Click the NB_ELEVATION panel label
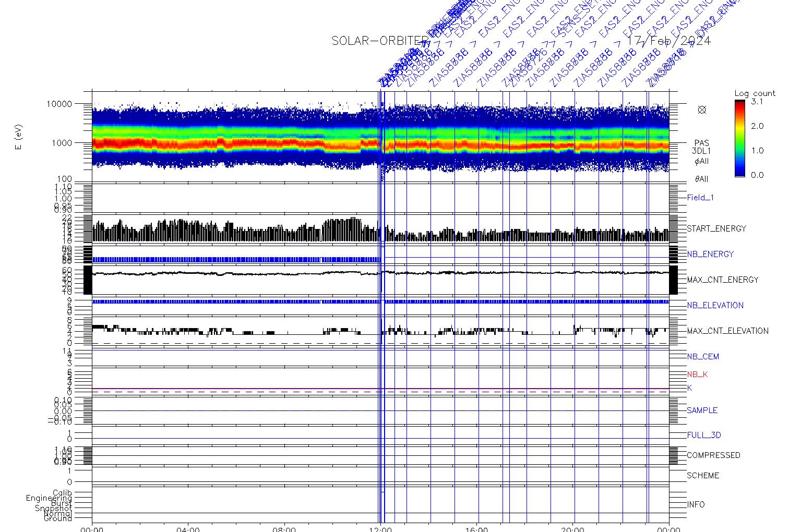Image resolution: width=789 pixels, height=532 pixels. (715, 305)
